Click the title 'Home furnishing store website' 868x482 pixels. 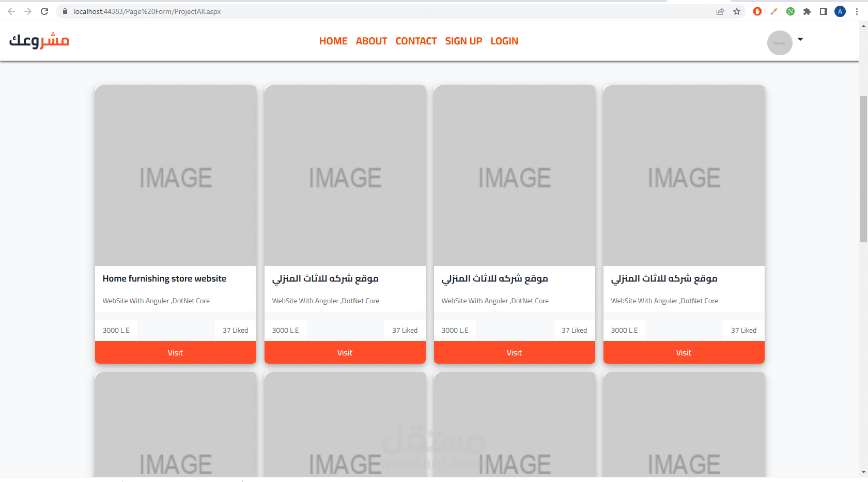tap(164, 278)
